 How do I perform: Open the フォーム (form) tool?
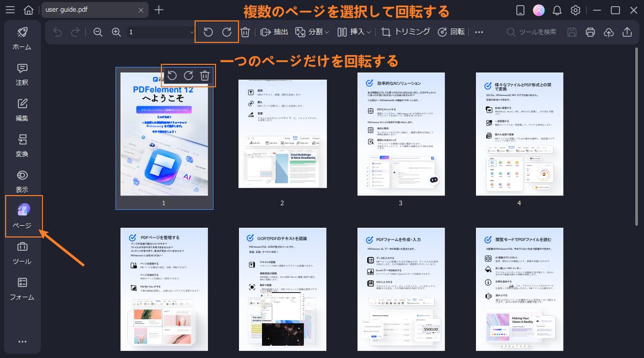pyautogui.click(x=21, y=289)
